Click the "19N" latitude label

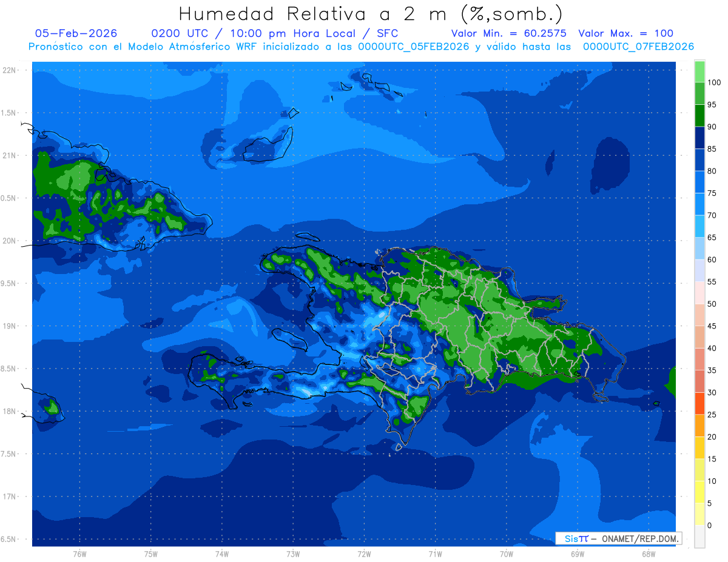click(x=8, y=326)
